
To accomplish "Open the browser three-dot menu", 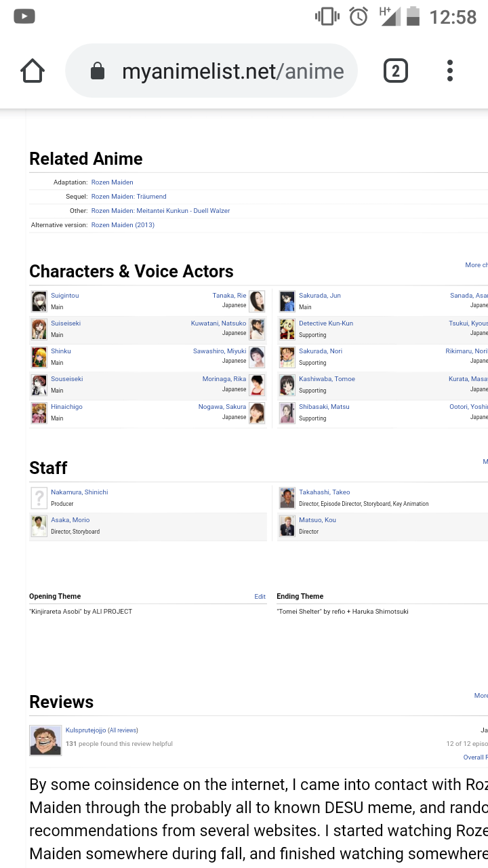I will (450, 71).
